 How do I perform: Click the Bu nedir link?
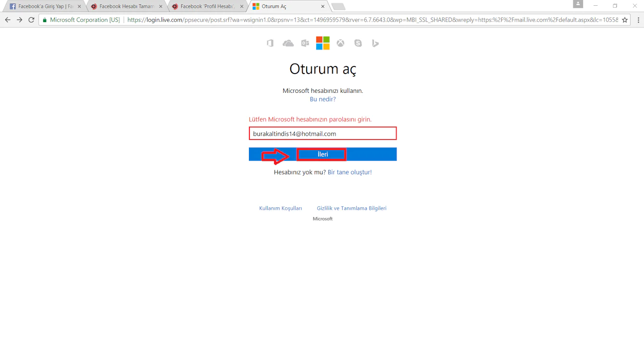pyautogui.click(x=322, y=99)
